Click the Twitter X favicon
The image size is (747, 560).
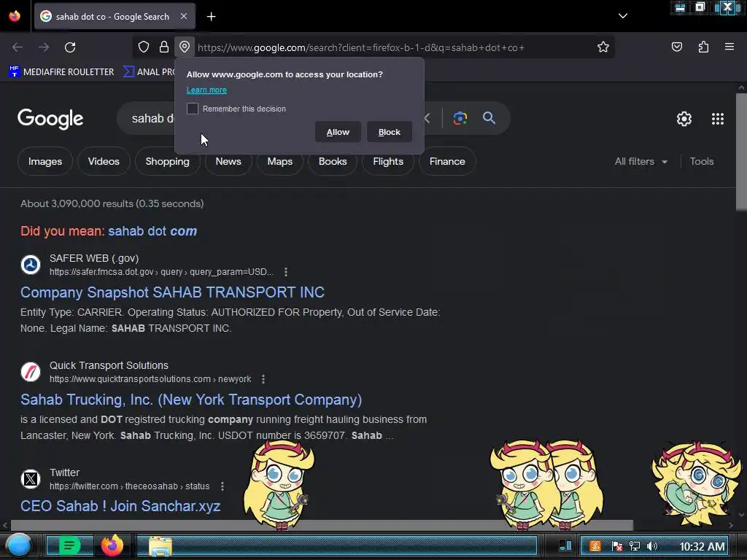[x=31, y=479]
